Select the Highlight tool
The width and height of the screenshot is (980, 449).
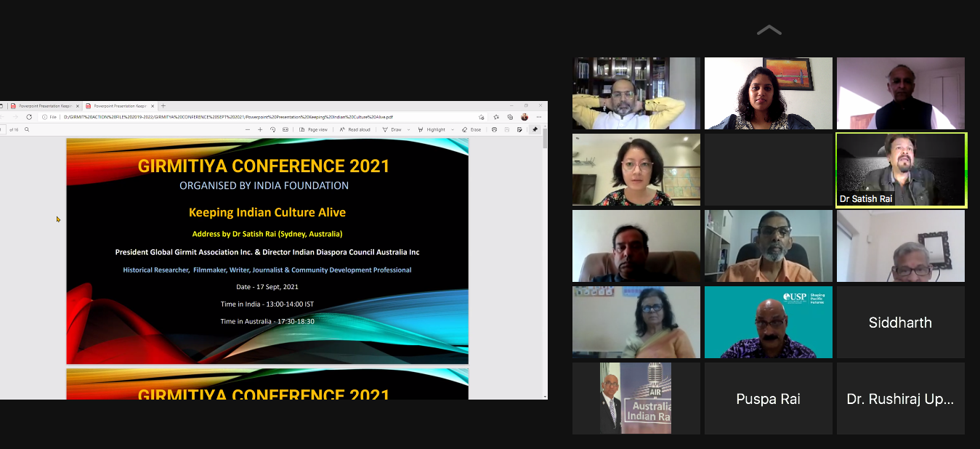pos(432,129)
